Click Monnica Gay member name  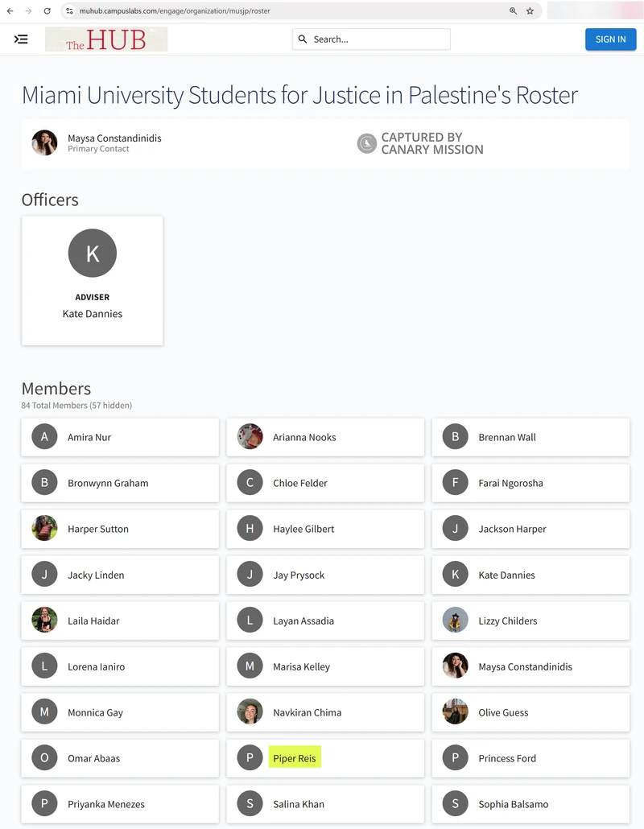click(95, 712)
